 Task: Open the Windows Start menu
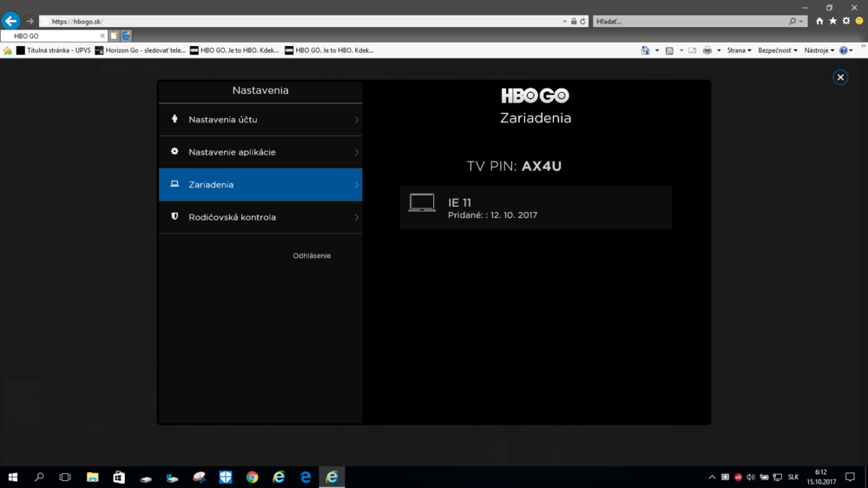(x=13, y=477)
